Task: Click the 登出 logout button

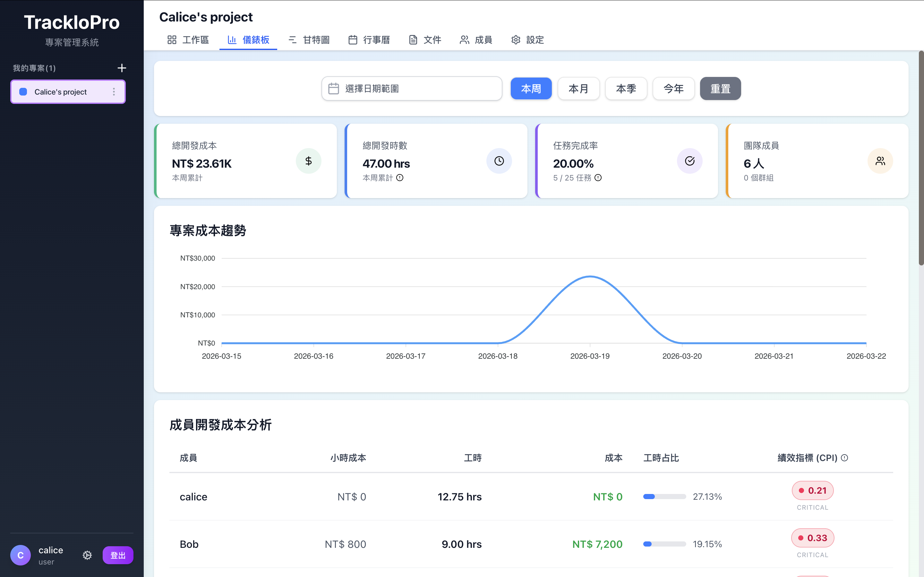Action: point(118,555)
